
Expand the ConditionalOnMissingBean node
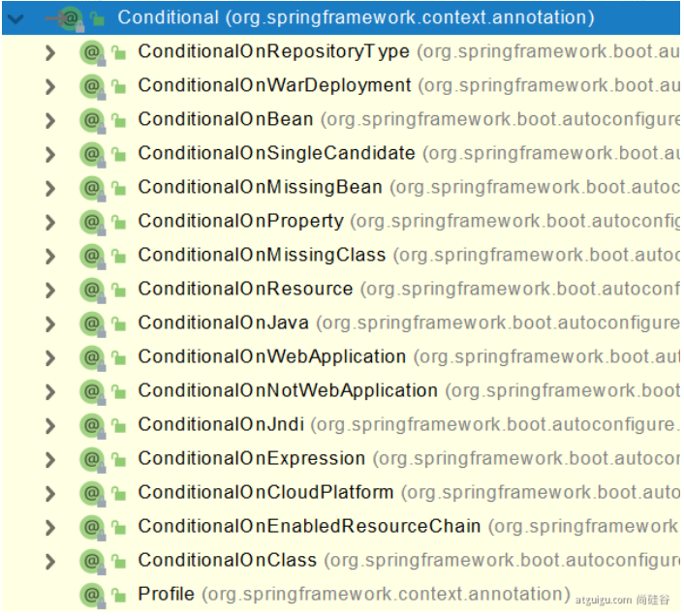50,189
